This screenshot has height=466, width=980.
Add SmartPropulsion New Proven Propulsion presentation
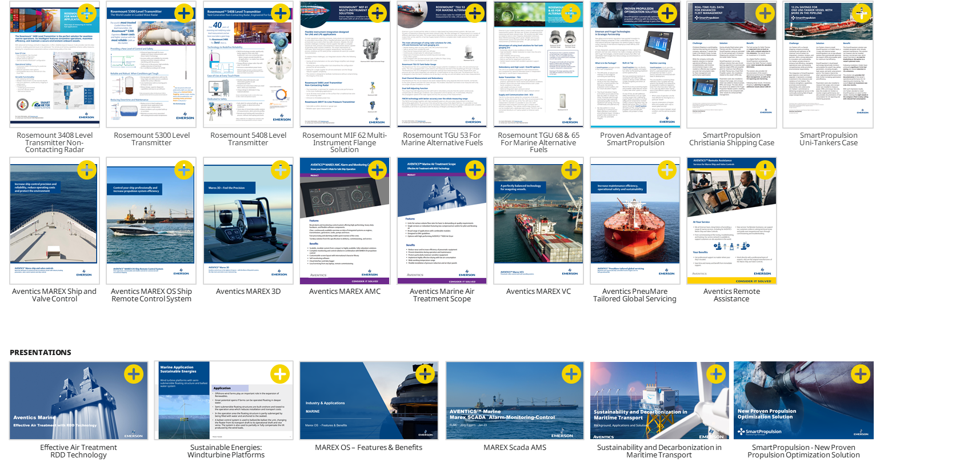click(861, 374)
